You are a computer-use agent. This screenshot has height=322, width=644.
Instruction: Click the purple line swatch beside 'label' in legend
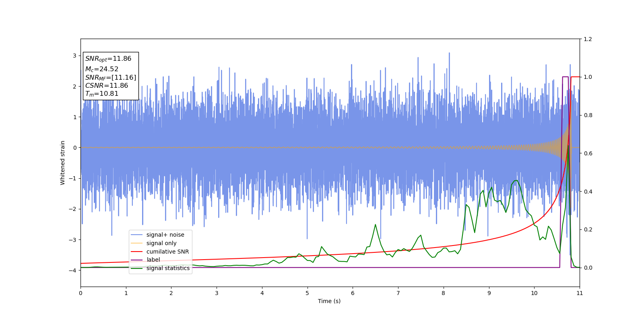point(137,260)
